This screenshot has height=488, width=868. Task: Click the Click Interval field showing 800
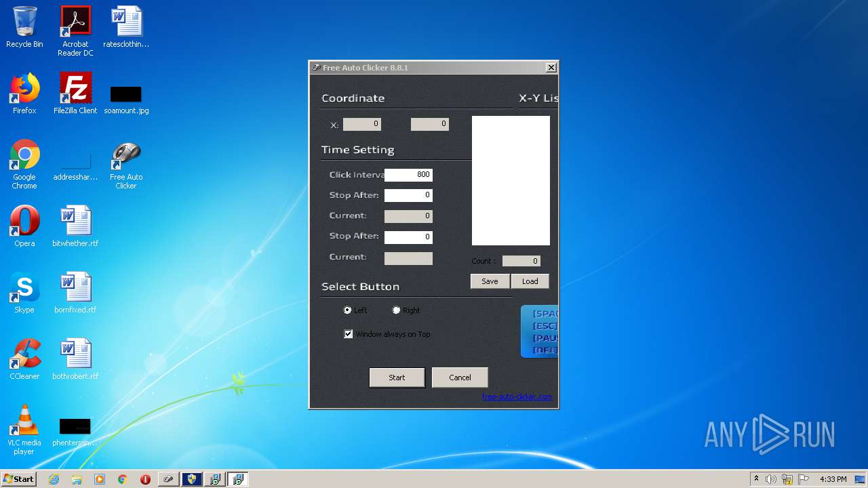pyautogui.click(x=408, y=175)
